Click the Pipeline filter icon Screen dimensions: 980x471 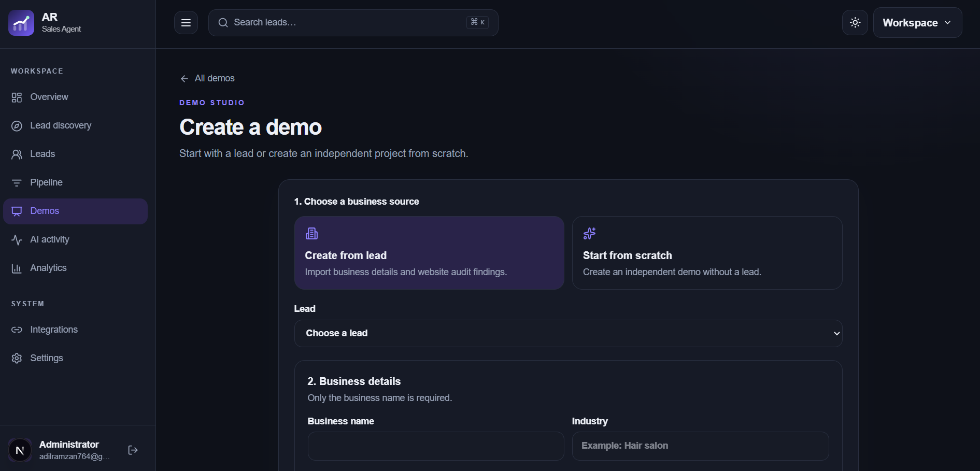pos(17,183)
